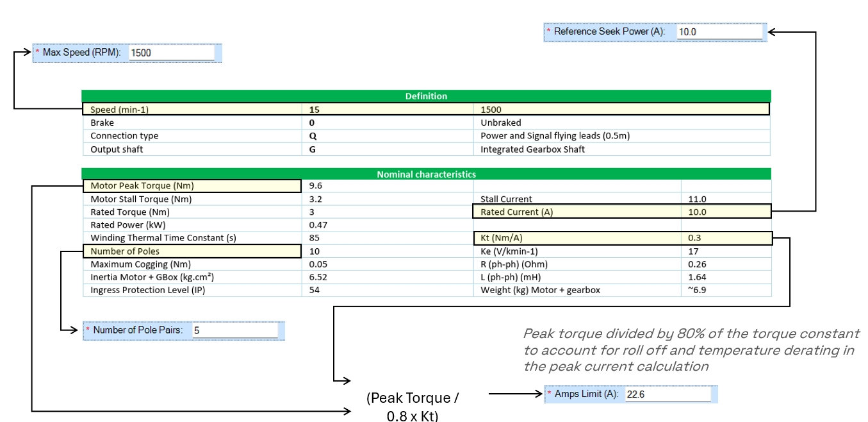Select the 'Motor Stall Torque (Nm)' label
This screenshot has width=868, height=422.
pyautogui.click(x=141, y=199)
